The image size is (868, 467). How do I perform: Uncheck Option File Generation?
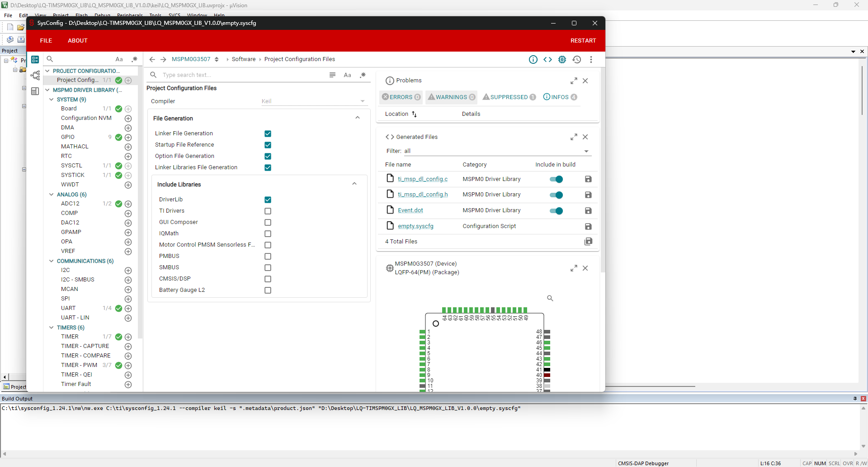268,156
